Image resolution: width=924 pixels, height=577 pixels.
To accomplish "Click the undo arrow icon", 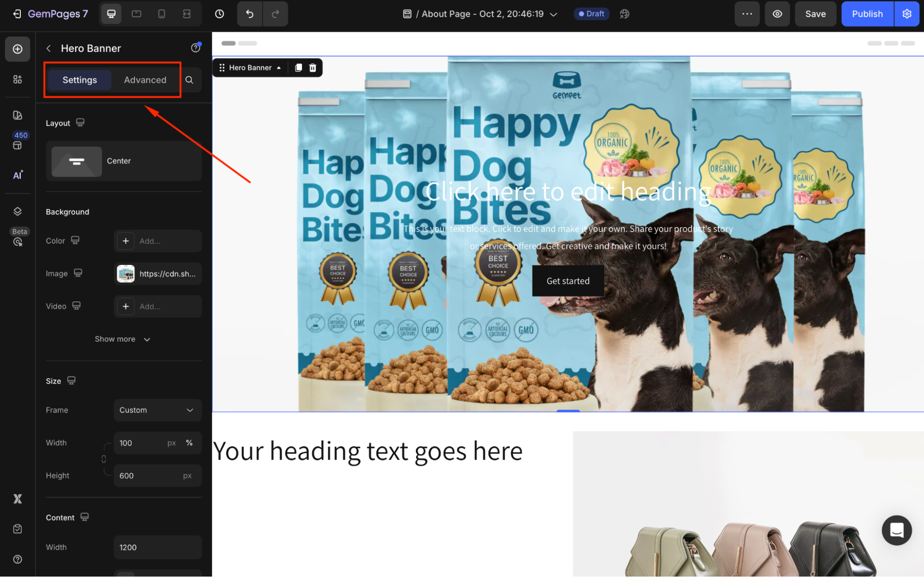I will 250,14.
